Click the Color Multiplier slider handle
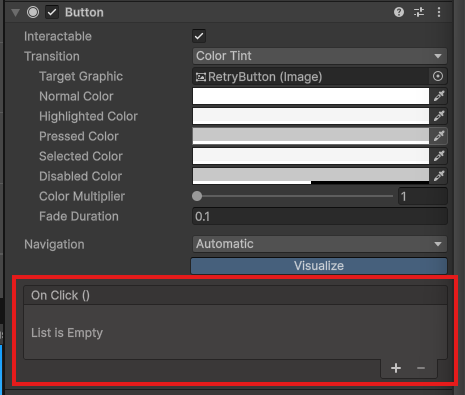 tap(197, 196)
